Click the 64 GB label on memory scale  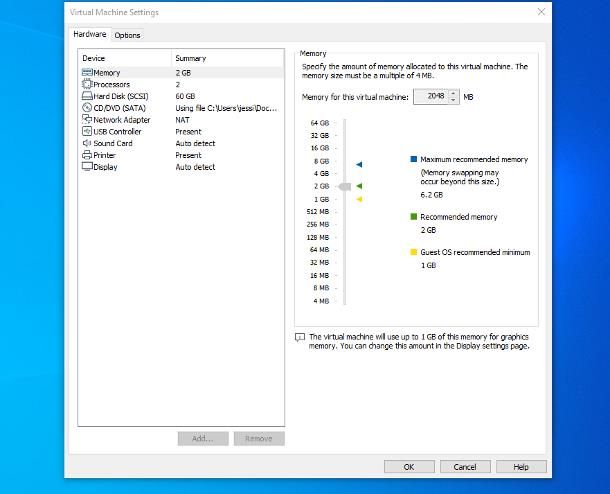click(x=320, y=123)
